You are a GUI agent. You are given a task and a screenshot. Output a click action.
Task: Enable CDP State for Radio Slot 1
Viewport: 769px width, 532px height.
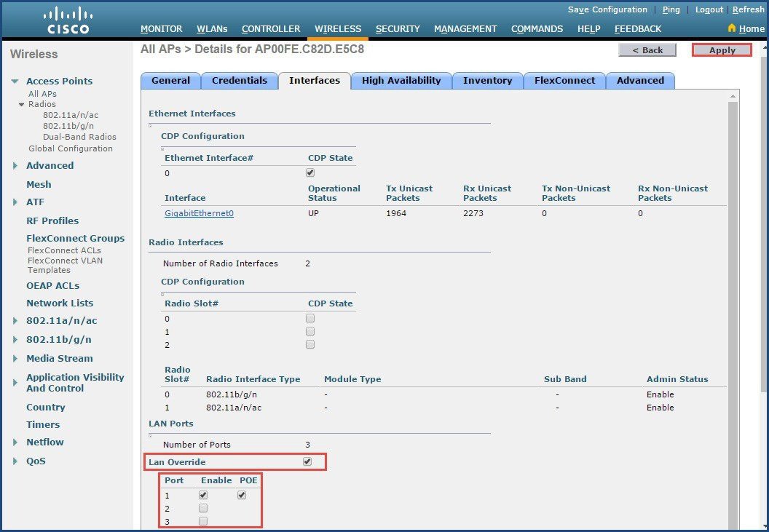click(310, 331)
